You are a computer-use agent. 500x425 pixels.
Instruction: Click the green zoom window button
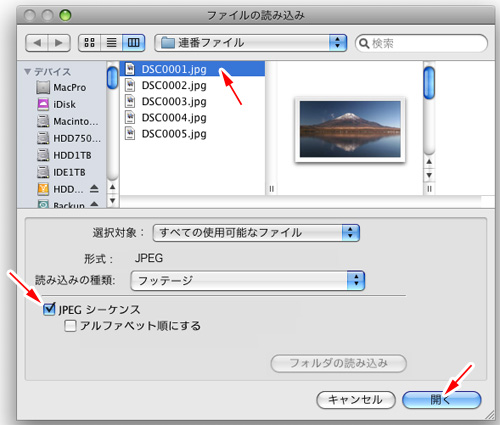[x=65, y=15]
